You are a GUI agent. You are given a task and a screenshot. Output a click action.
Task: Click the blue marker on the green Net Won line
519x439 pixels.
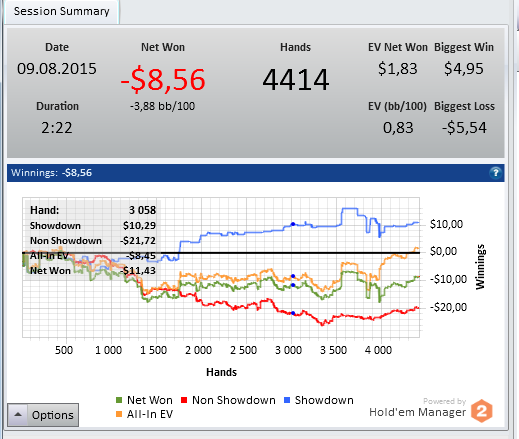[x=293, y=285]
